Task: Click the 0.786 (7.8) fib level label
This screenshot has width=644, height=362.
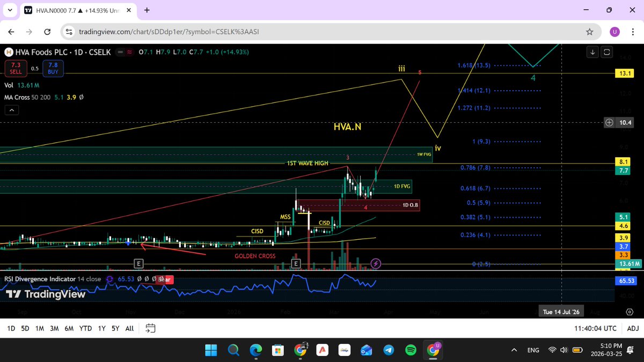Action: (475, 168)
